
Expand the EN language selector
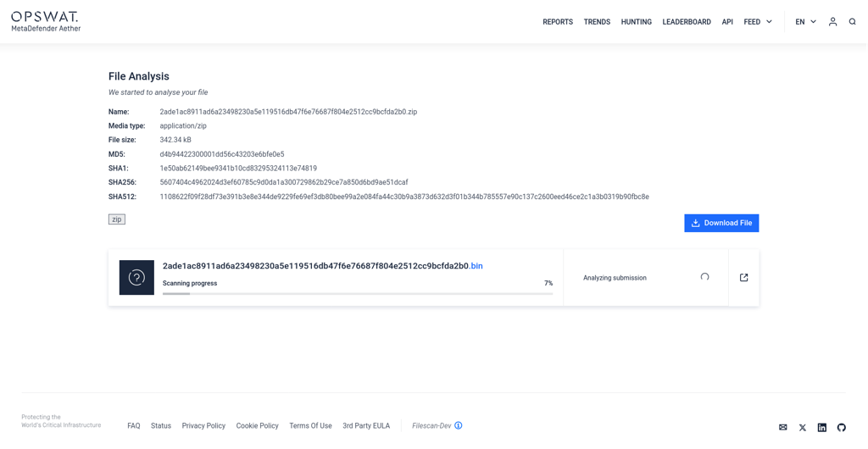(x=805, y=22)
